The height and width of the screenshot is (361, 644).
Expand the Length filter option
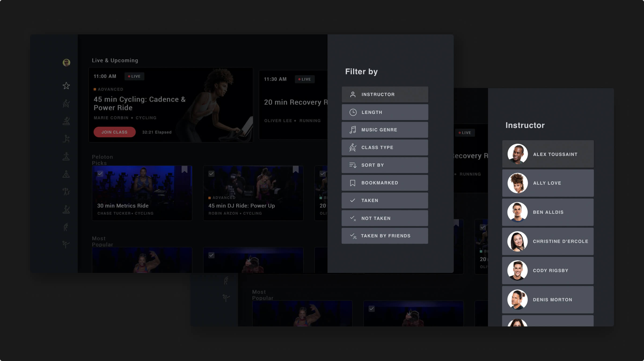pos(385,112)
